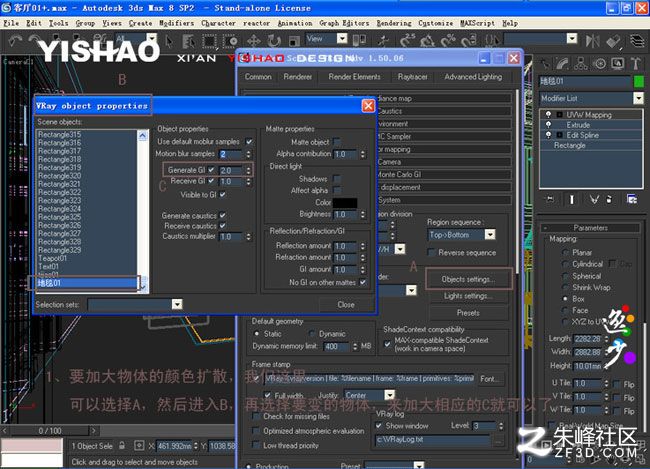Expand the UVW Mapping modifier sub-objects
Viewport: 650px width, 469px height.
559,114
